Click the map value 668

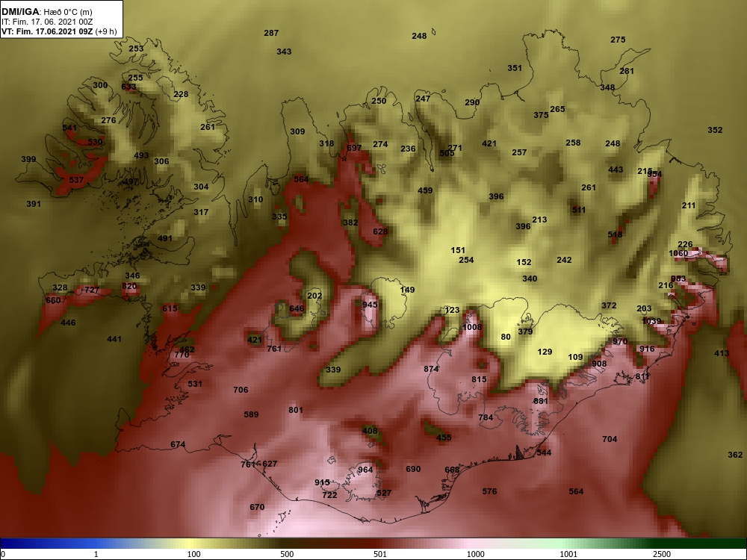coord(452,470)
